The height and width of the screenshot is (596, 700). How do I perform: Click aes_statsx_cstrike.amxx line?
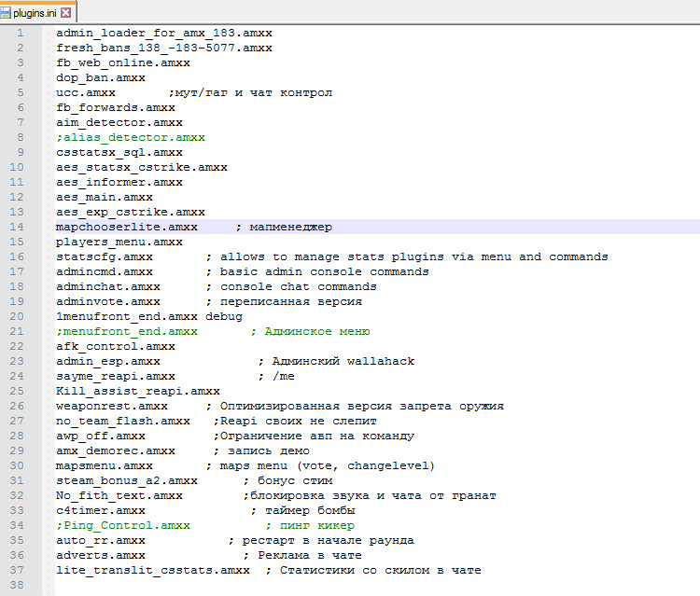[x=142, y=167]
